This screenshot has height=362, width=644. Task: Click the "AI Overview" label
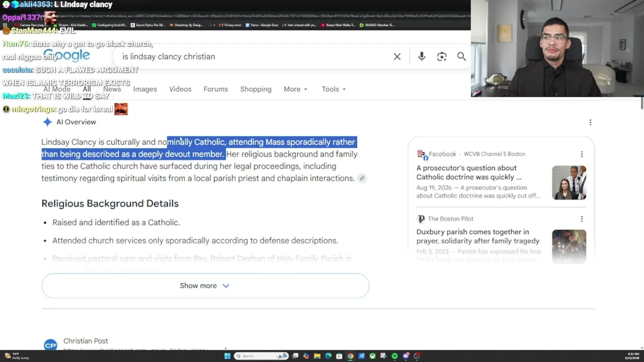76,122
